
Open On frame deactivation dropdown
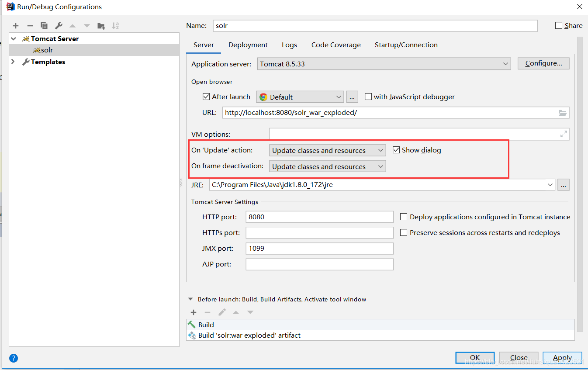pos(328,166)
